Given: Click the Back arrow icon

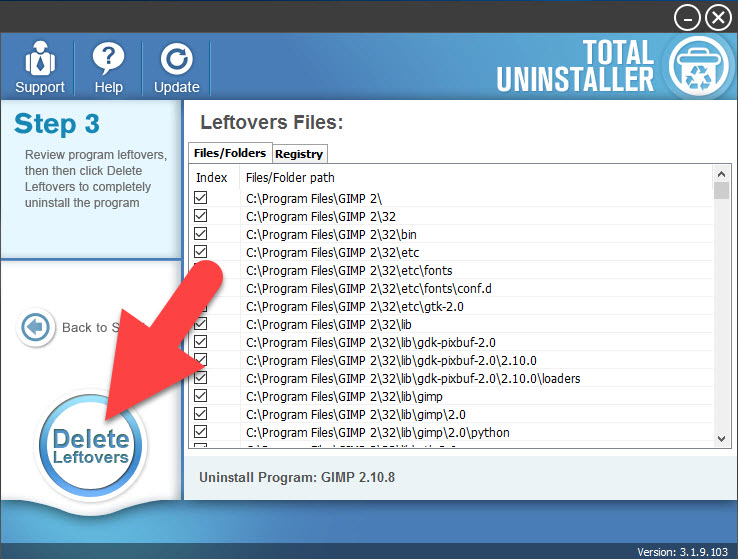Looking at the screenshot, I should (x=35, y=327).
